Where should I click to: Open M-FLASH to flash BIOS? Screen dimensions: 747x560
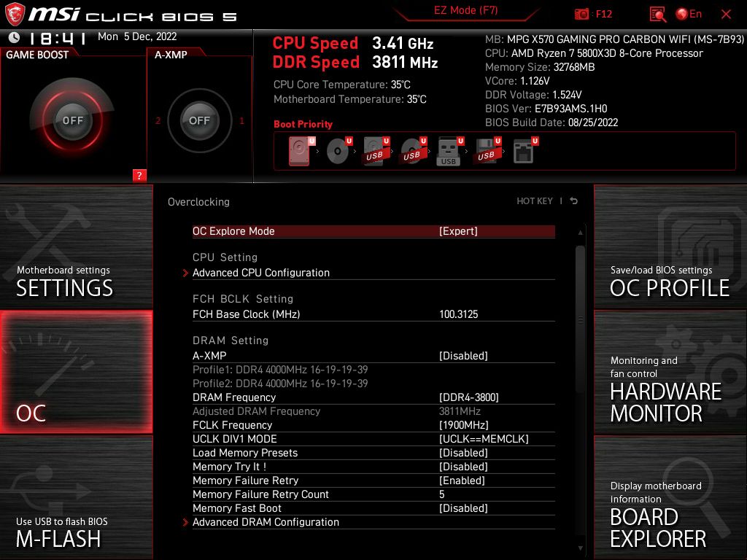[76, 498]
